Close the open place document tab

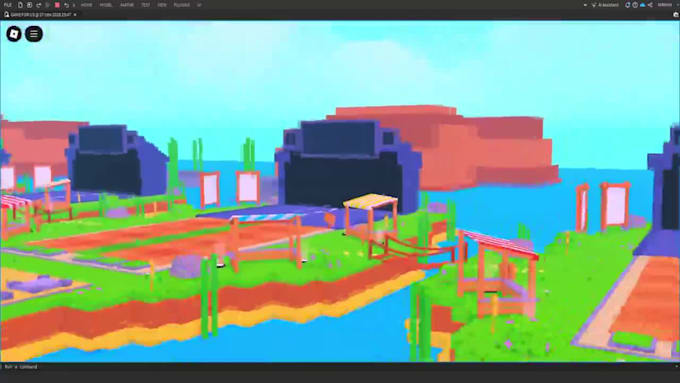[x=75, y=15]
